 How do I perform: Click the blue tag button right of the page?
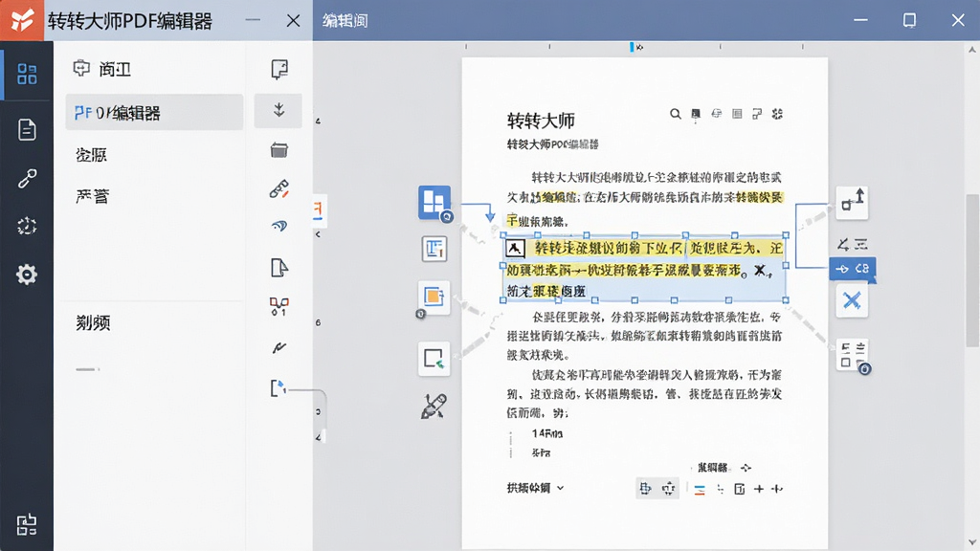coord(853,269)
